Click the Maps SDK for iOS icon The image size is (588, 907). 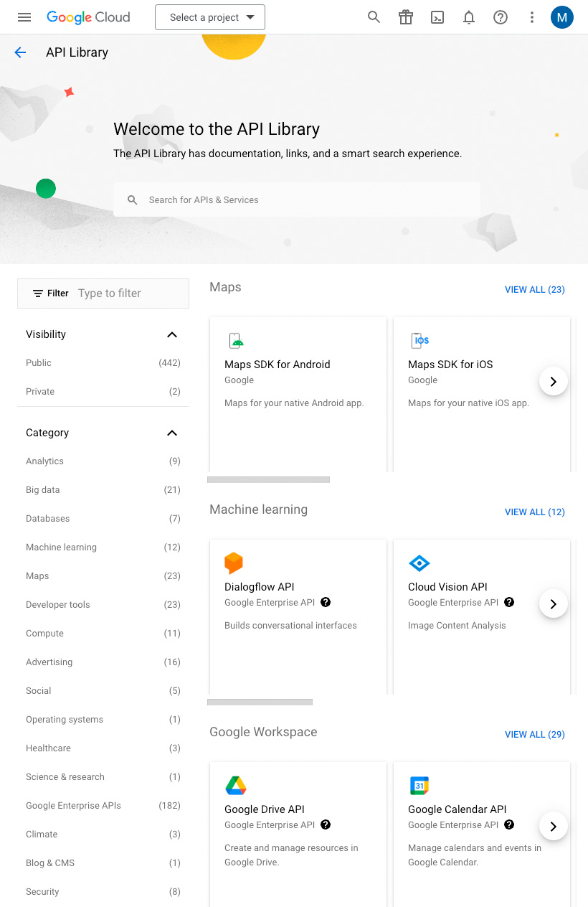(420, 340)
